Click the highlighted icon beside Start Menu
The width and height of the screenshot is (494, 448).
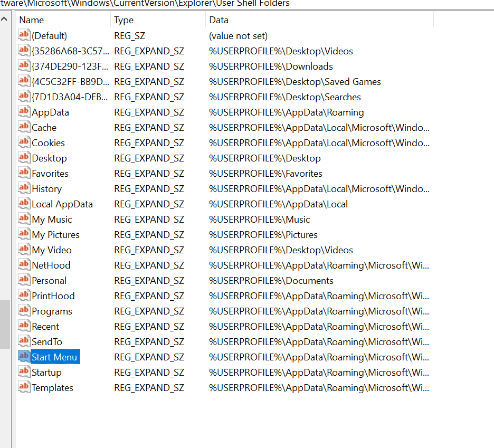click(x=24, y=356)
